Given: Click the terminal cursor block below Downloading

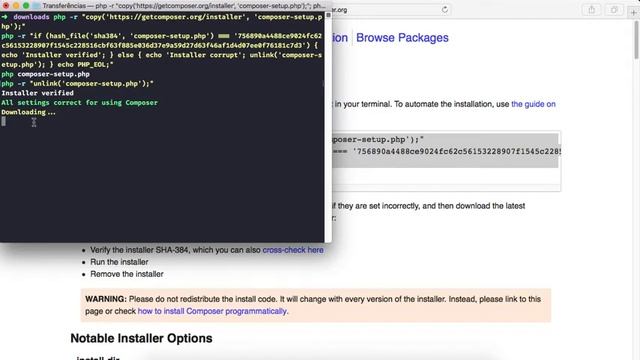Looking at the screenshot, I should [3, 121].
